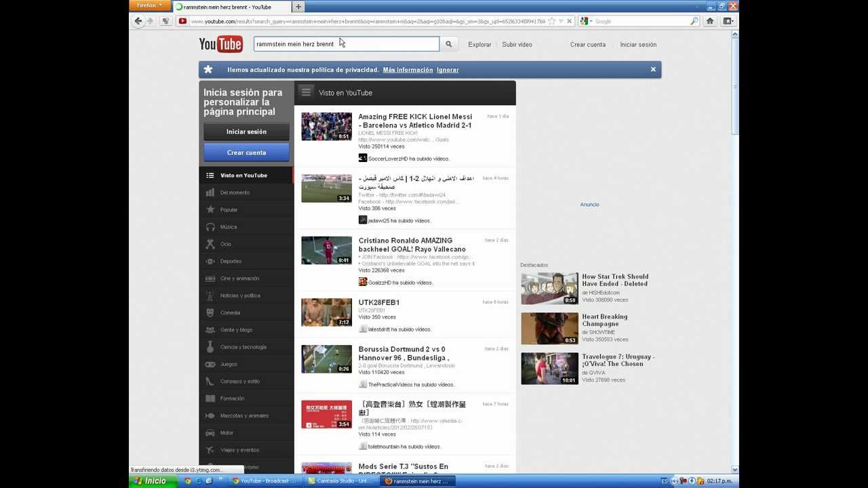Focus the YouTube search input field
868x488 pixels.
pyautogui.click(x=347, y=44)
